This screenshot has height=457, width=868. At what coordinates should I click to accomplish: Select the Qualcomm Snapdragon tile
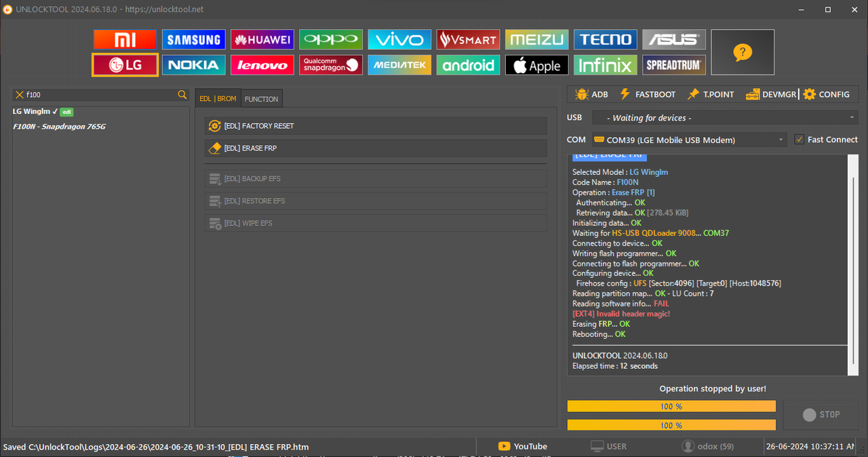331,65
